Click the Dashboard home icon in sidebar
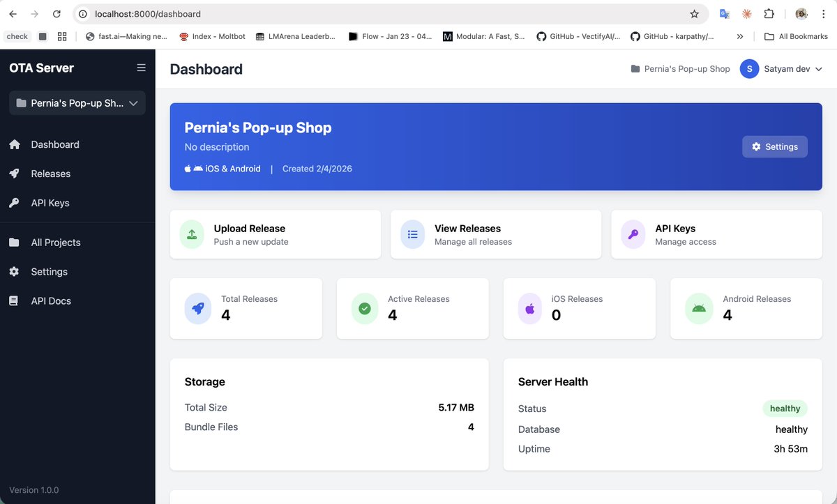 [x=14, y=144]
